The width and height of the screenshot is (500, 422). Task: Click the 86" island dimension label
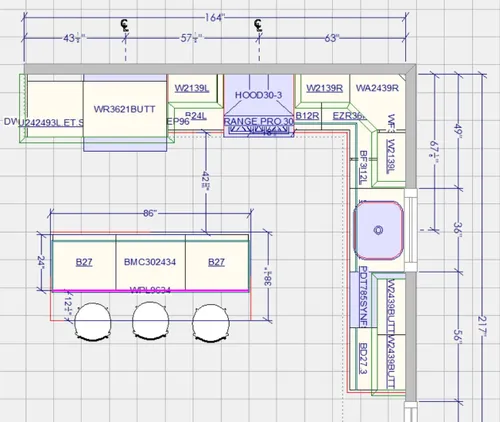(x=150, y=213)
